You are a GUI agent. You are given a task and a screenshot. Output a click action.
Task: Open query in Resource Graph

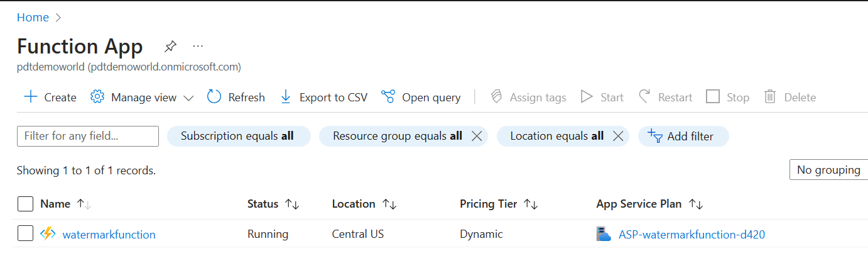tap(421, 98)
